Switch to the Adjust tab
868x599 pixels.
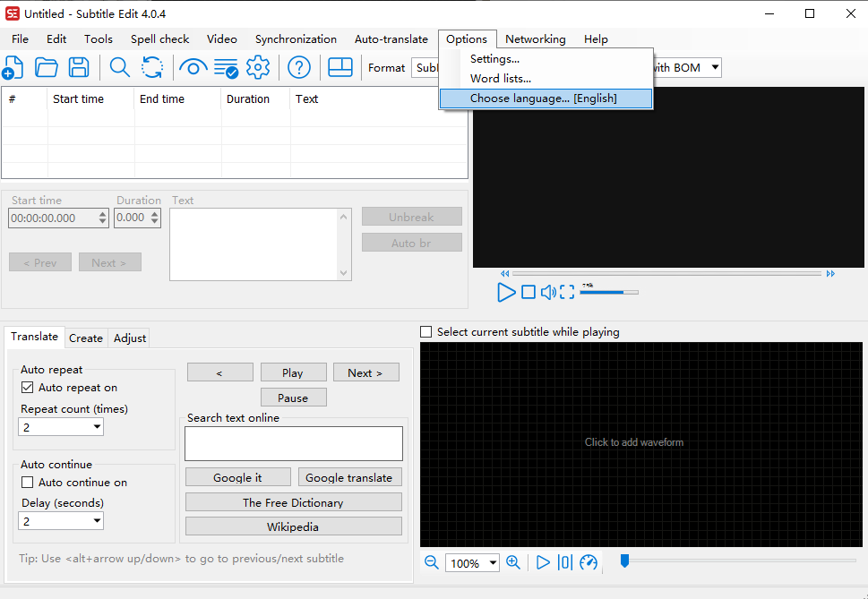click(x=130, y=338)
